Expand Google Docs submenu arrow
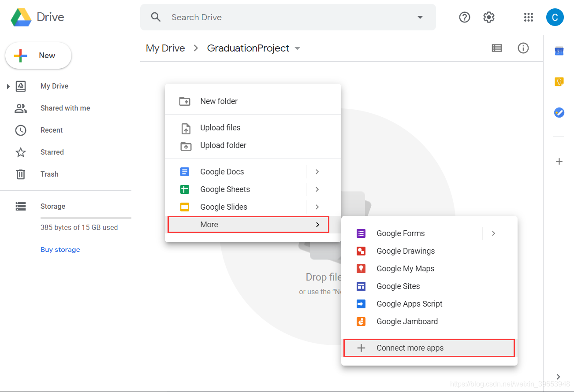574x392 pixels. click(x=317, y=172)
